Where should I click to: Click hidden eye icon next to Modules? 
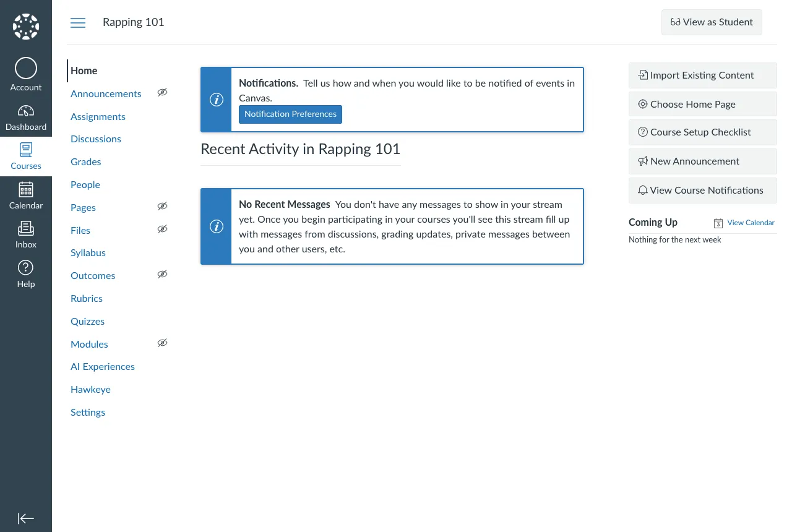(x=163, y=343)
